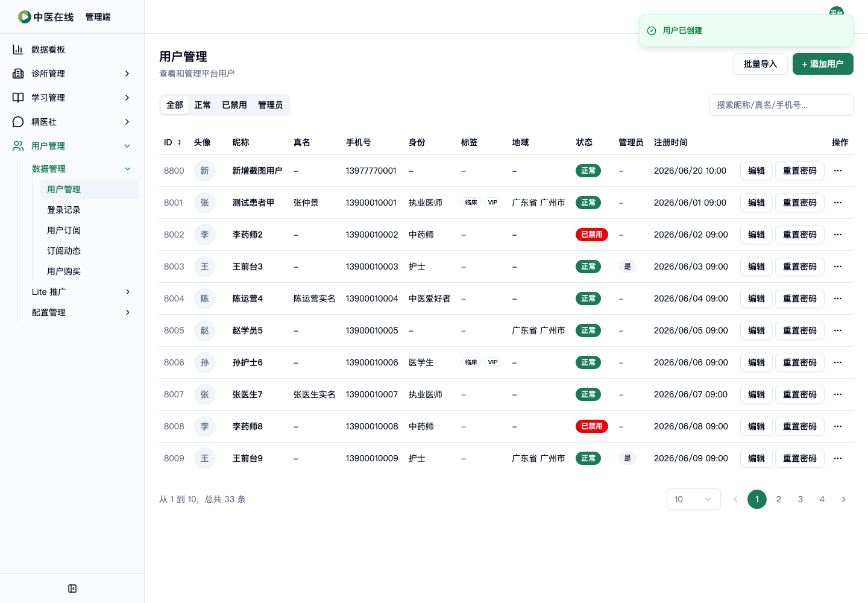Switch to the 管理员 filter tab
The width and height of the screenshot is (868, 603).
point(271,105)
